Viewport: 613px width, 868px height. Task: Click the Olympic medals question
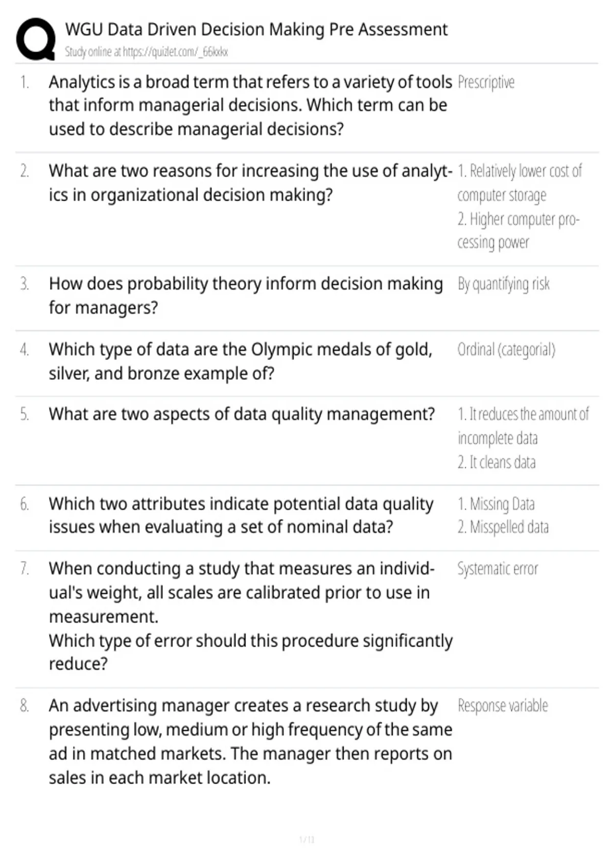pyautogui.click(x=241, y=361)
